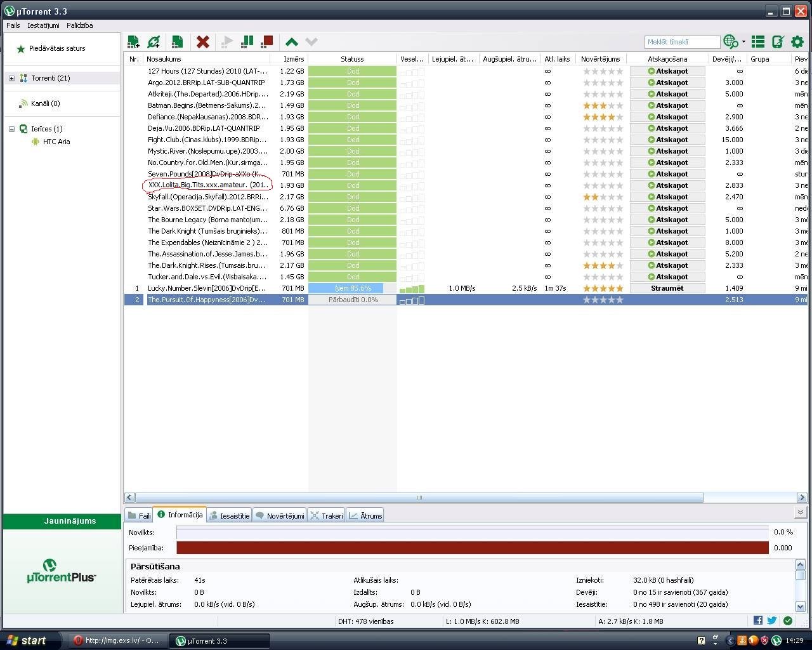Image resolution: width=812 pixels, height=650 pixels.
Task: Expand the Torrenti (21) tree node
Action: coord(11,78)
